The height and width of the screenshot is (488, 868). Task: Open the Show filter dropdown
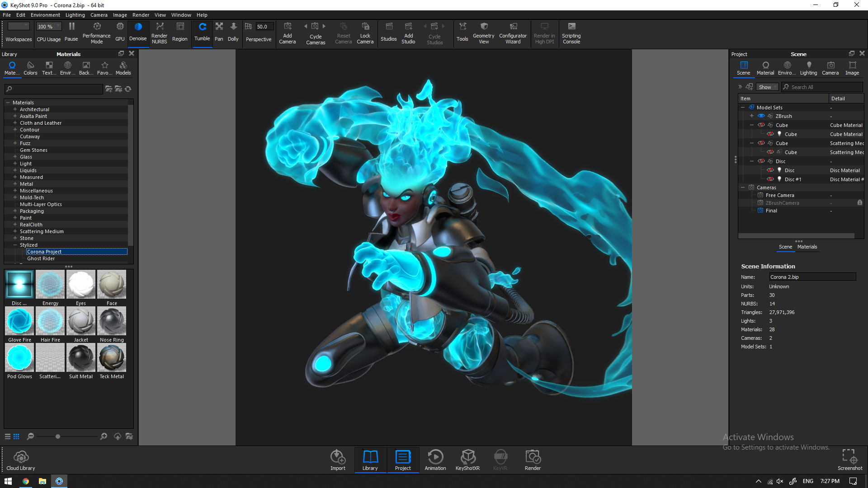coord(768,87)
